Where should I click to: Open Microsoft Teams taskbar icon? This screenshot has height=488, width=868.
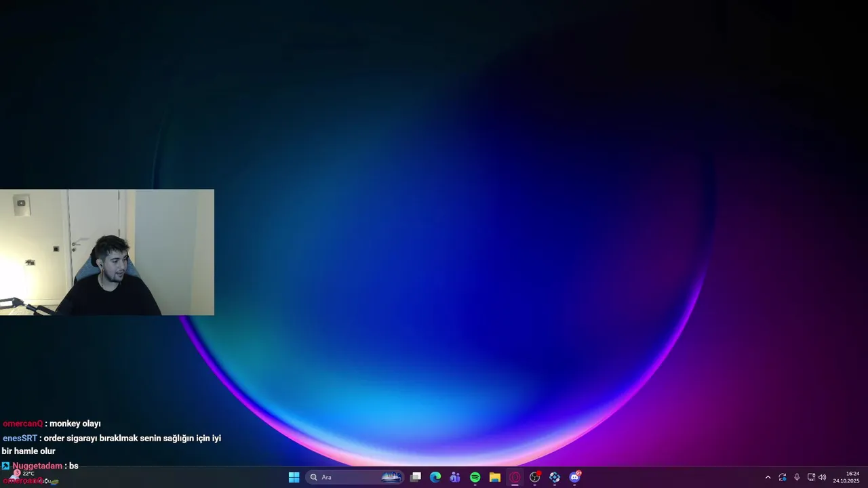(x=455, y=477)
